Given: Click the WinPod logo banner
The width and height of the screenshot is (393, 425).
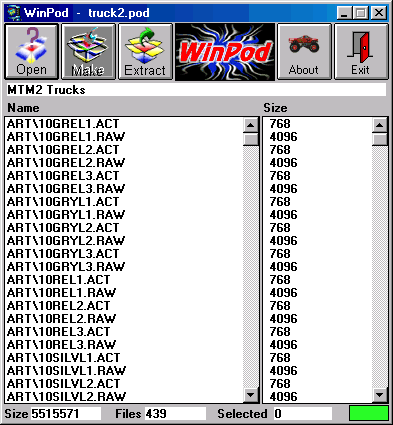Looking at the screenshot, I should click(225, 52).
